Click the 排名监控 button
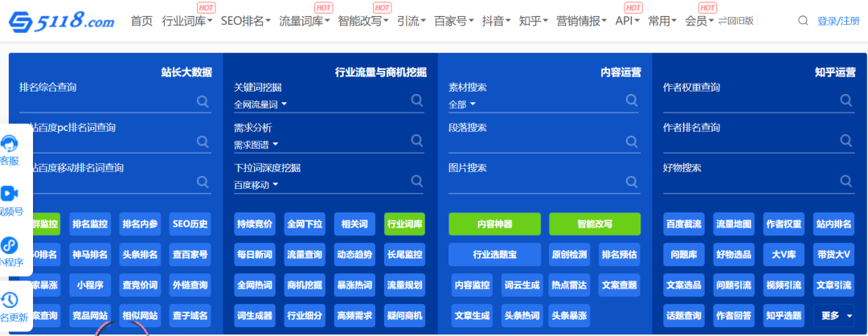Image resolution: width=868 pixels, height=336 pixels. (90, 224)
